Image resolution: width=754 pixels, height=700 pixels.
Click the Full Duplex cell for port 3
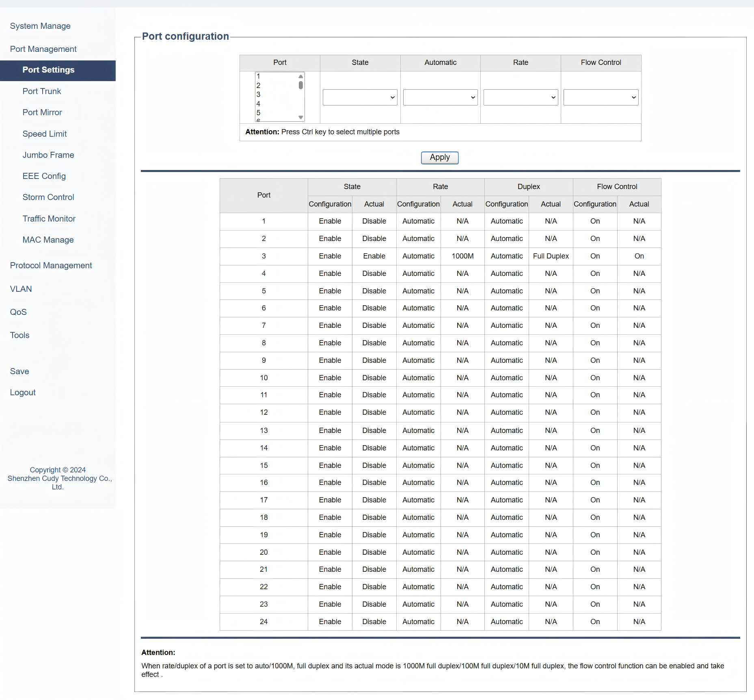pyautogui.click(x=551, y=256)
